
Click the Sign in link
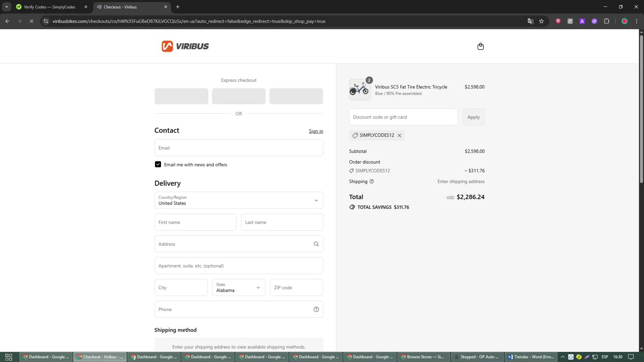pos(316,131)
